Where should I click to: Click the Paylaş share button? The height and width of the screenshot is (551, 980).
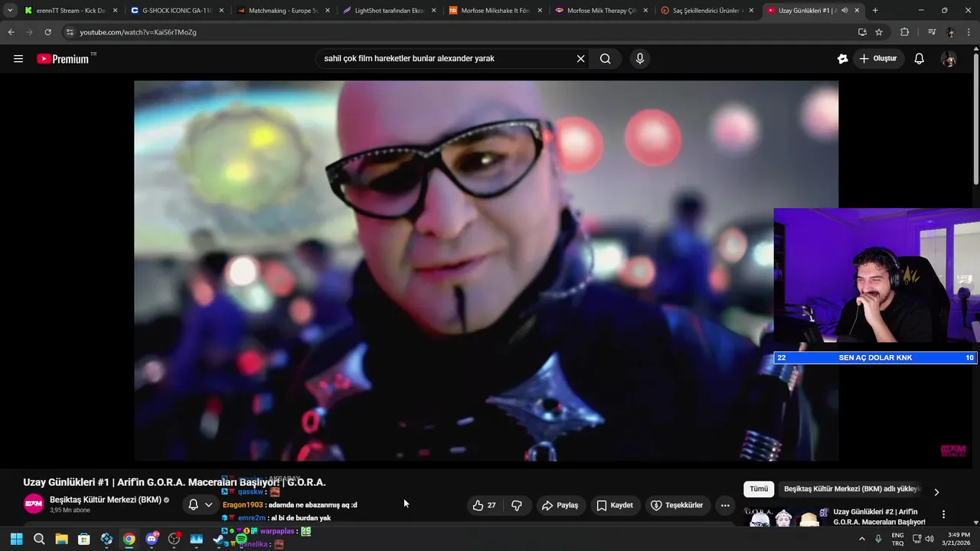tap(560, 505)
